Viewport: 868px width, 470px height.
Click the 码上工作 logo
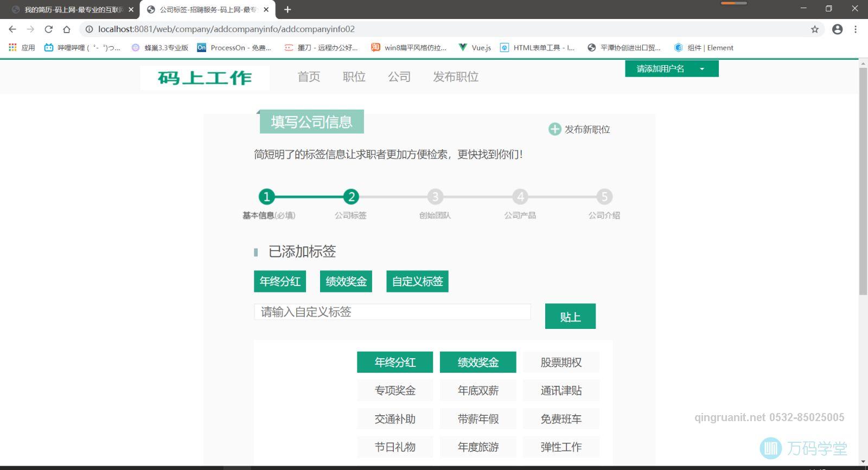click(205, 78)
